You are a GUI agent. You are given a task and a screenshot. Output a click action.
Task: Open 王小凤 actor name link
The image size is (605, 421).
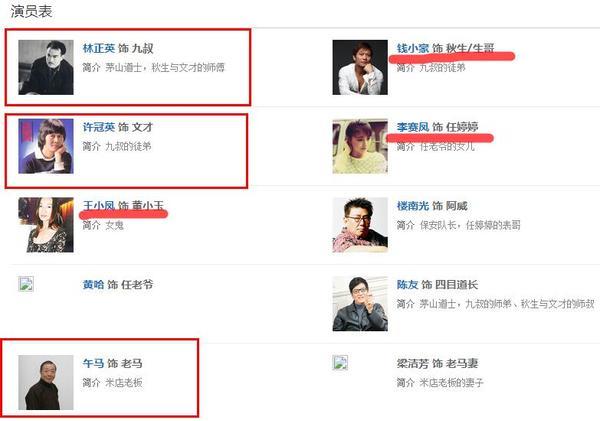click(x=99, y=206)
